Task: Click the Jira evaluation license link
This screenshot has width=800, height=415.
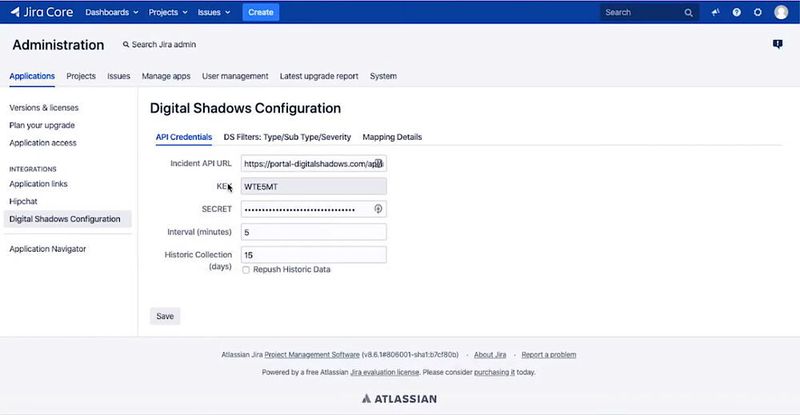Action: click(x=385, y=372)
